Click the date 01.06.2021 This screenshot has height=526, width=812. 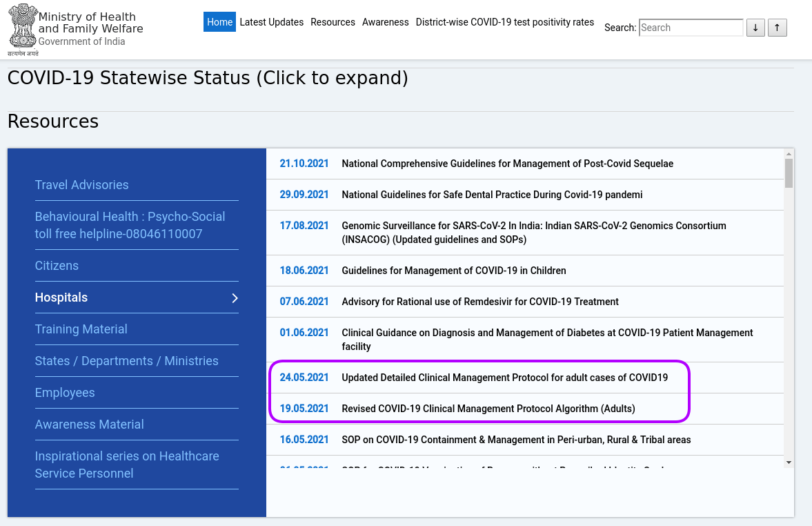click(304, 333)
